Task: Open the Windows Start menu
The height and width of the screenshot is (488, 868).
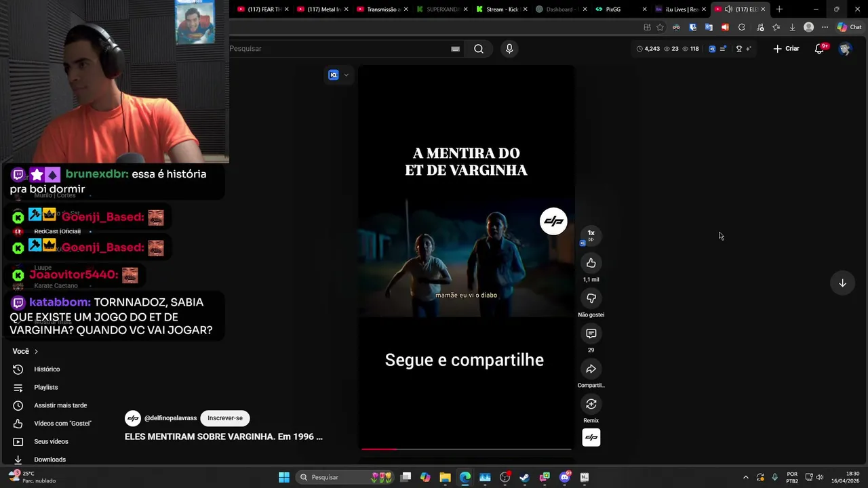Action: (284, 477)
